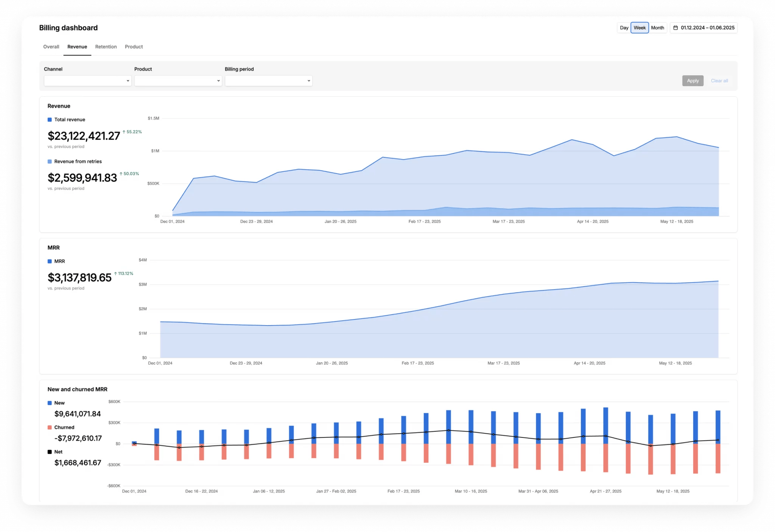The image size is (775, 532).
Task: Open the Retention tab
Action: [106, 47]
